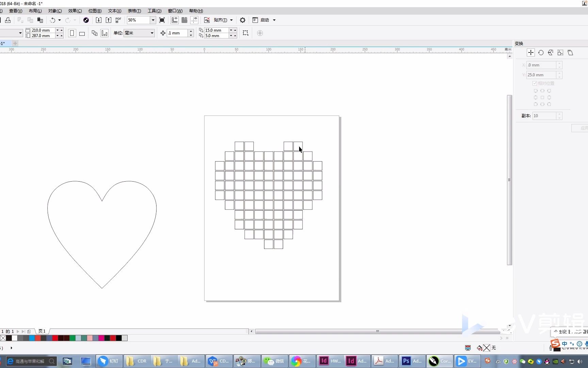
Task: Open the 窗口(W) menu
Action: [x=175, y=11]
